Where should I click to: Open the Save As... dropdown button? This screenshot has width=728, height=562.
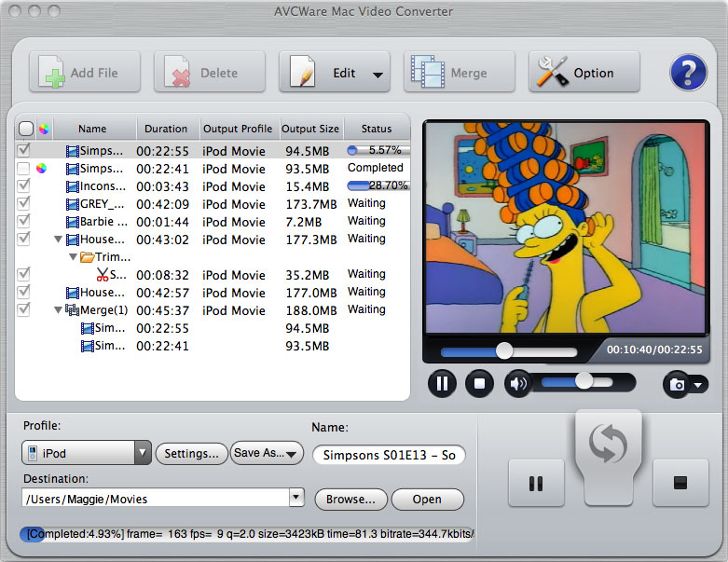point(266,453)
